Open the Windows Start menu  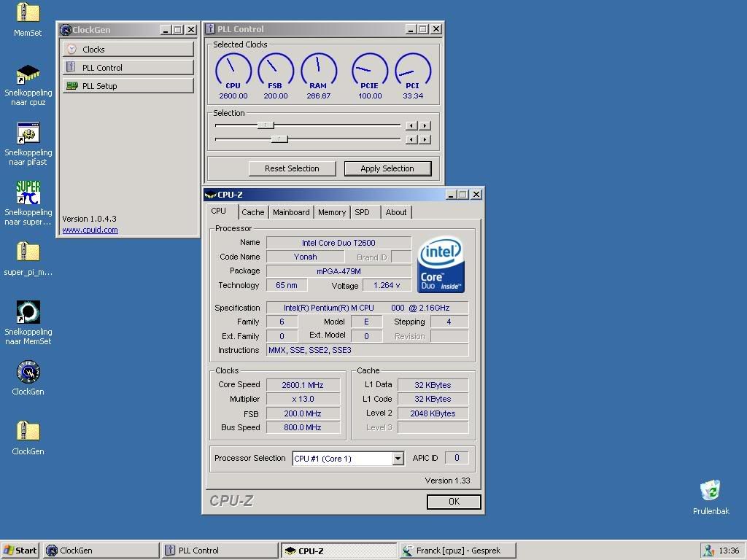coord(20,551)
